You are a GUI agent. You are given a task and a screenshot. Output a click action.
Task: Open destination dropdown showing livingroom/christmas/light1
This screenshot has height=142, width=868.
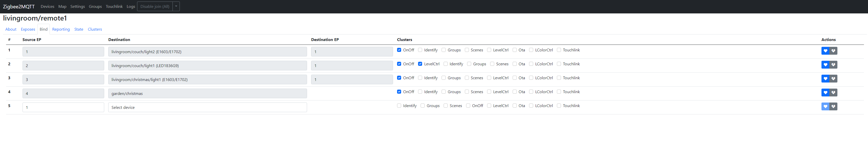(207, 79)
